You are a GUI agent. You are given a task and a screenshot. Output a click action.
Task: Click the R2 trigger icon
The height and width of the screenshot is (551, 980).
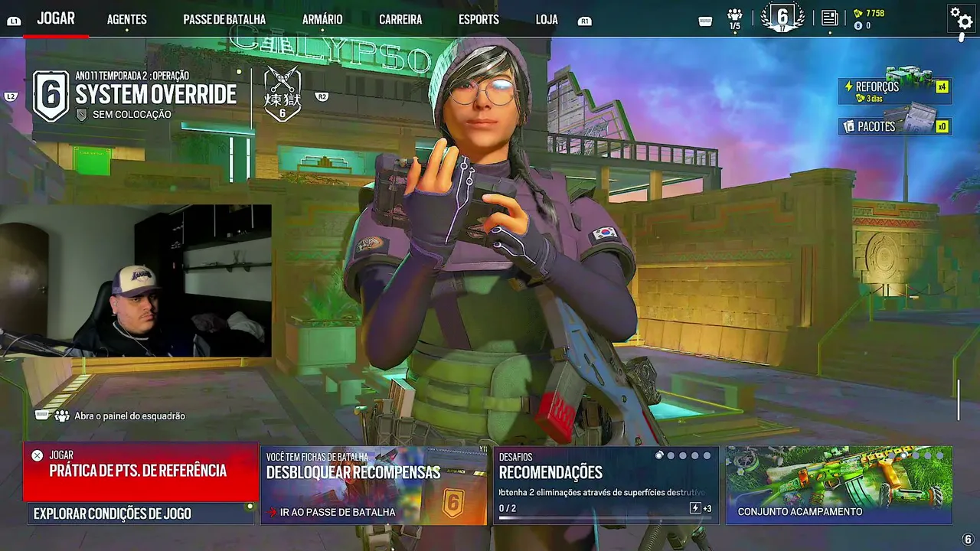click(x=322, y=96)
